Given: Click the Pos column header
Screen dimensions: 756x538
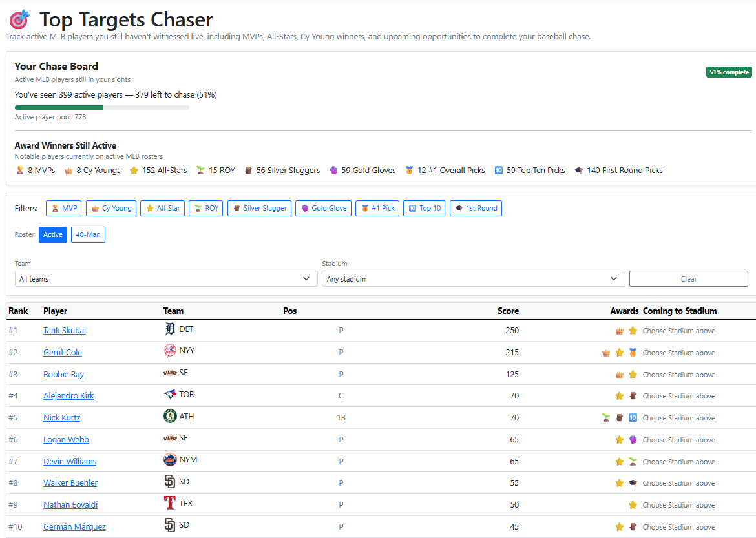Looking at the screenshot, I should 289,311.
